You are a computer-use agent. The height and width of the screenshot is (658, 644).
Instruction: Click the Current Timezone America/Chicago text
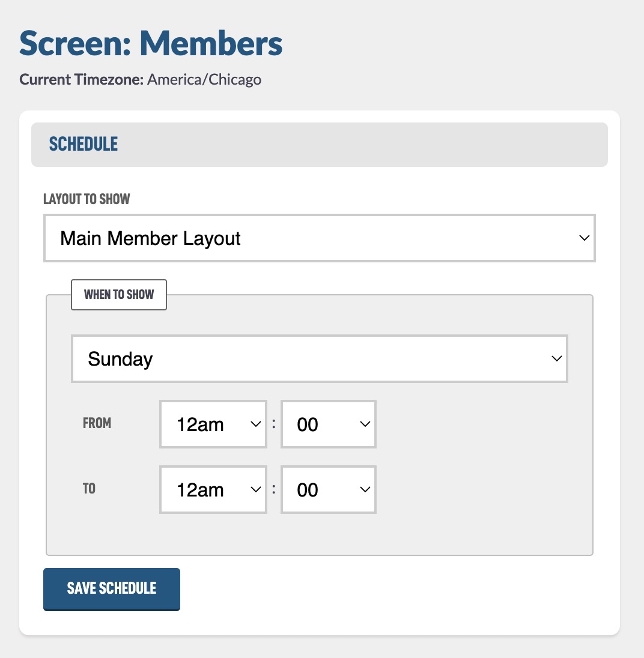(140, 79)
